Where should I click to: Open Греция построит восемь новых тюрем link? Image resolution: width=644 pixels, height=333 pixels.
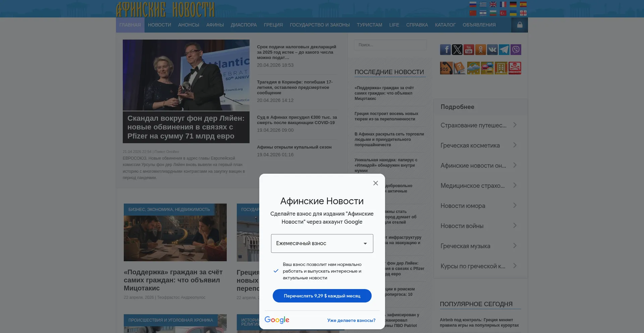pyautogui.click(x=386, y=116)
